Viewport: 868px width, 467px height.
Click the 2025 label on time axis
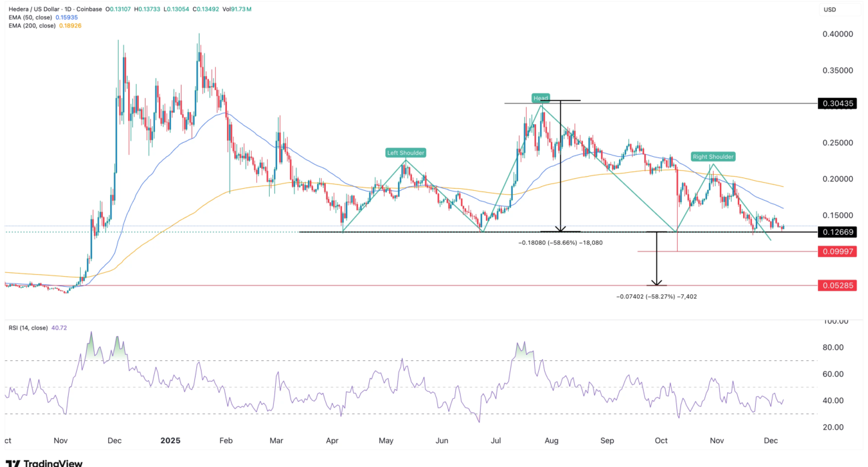(x=171, y=441)
